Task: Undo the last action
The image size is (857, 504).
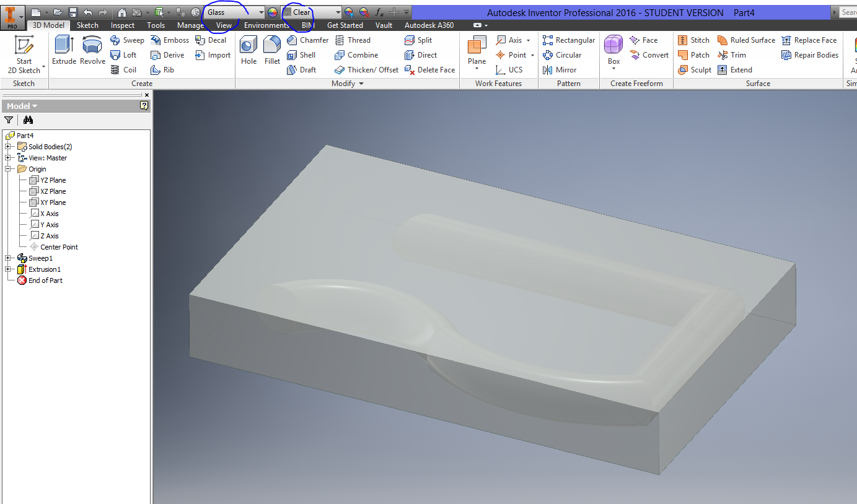Action: coord(87,12)
